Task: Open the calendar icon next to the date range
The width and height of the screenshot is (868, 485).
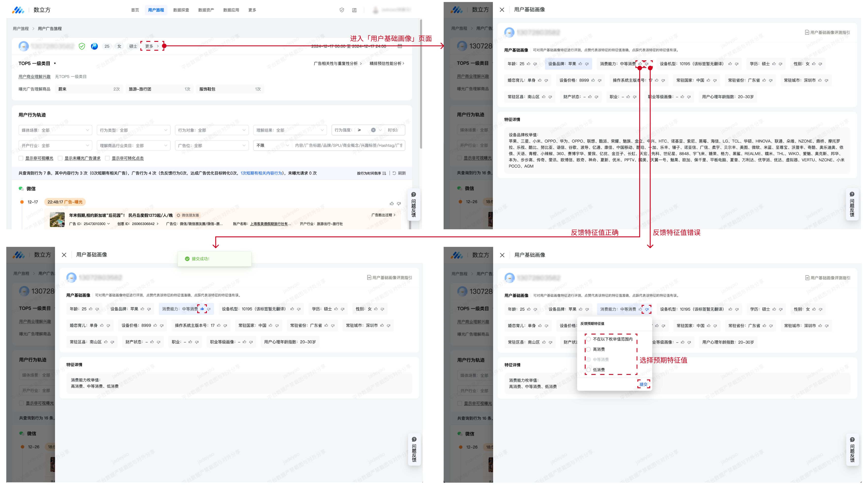Action: [400, 46]
